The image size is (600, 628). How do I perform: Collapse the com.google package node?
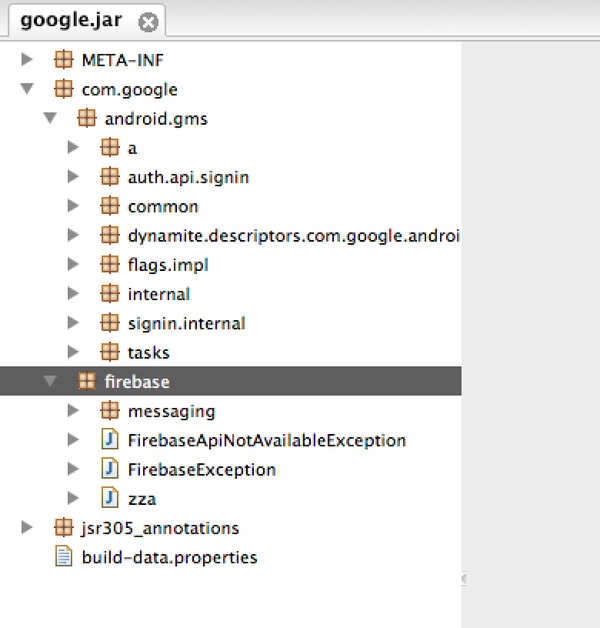(27, 89)
